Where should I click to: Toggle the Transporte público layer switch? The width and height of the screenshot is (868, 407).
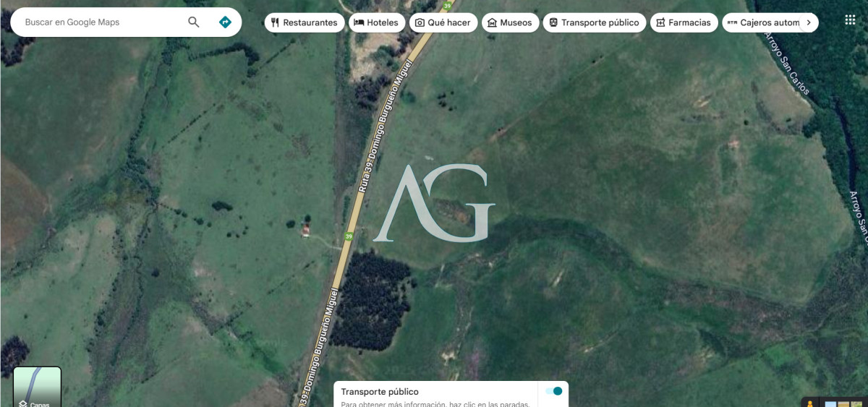(554, 391)
